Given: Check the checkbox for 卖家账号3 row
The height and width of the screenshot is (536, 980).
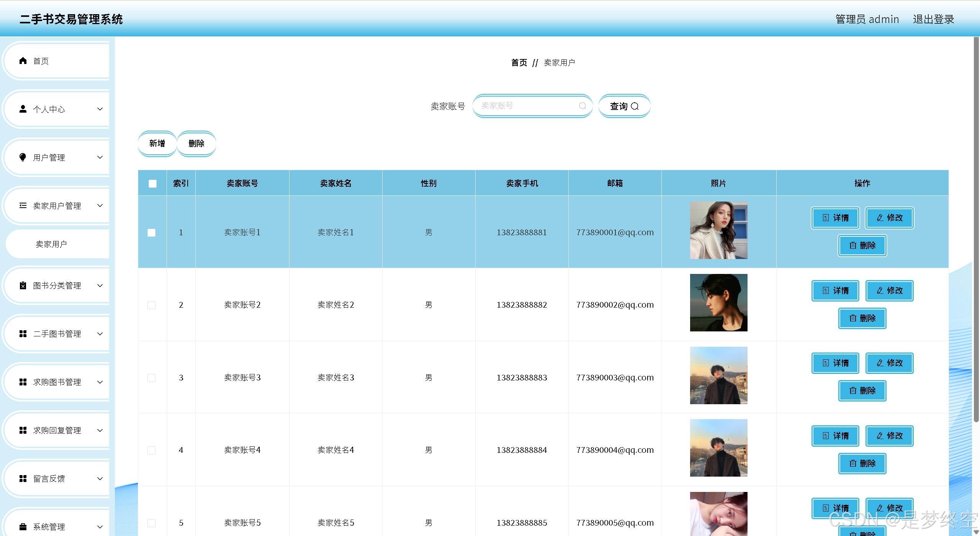Looking at the screenshot, I should click(x=152, y=378).
